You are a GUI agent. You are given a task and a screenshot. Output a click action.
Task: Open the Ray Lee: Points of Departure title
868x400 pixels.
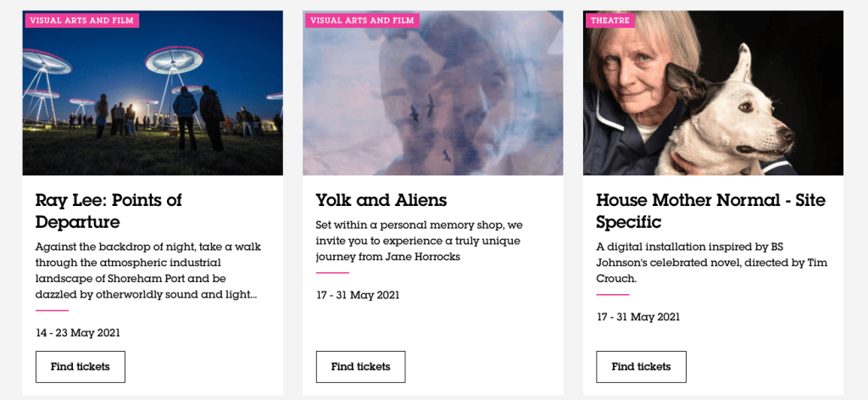coord(108,211)
